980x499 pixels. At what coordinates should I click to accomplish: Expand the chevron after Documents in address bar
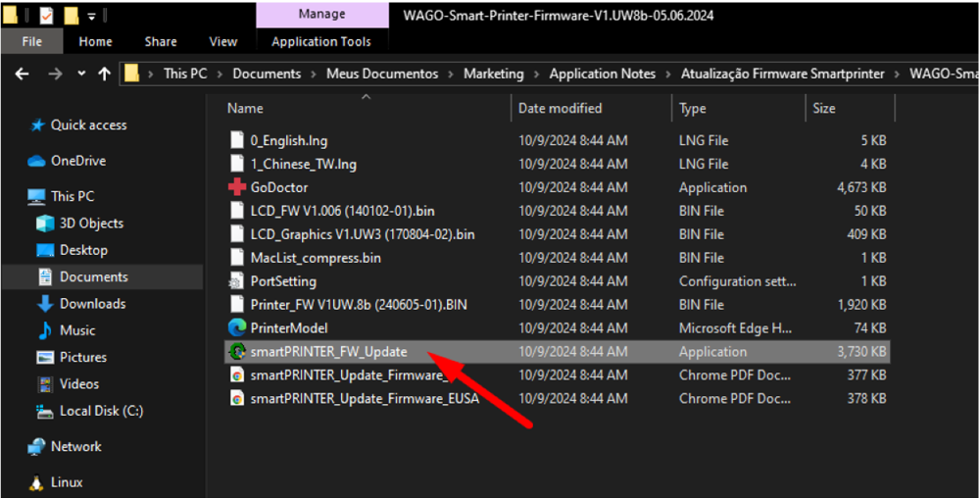point(314,75)
